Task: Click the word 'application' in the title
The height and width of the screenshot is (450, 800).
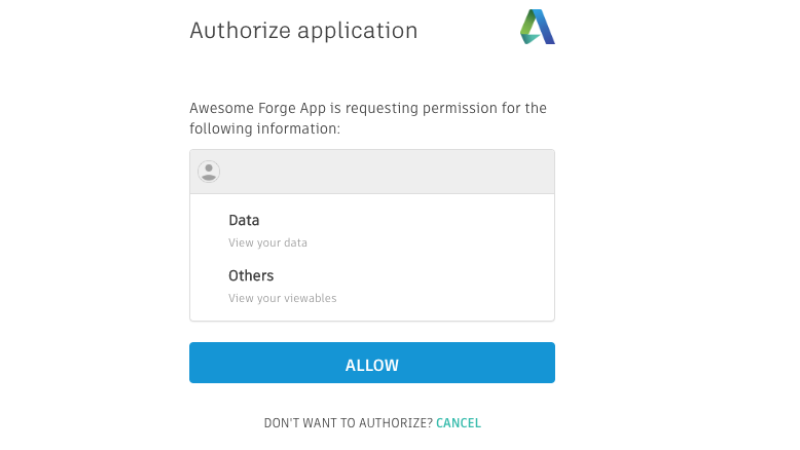Action: point(358,32)
